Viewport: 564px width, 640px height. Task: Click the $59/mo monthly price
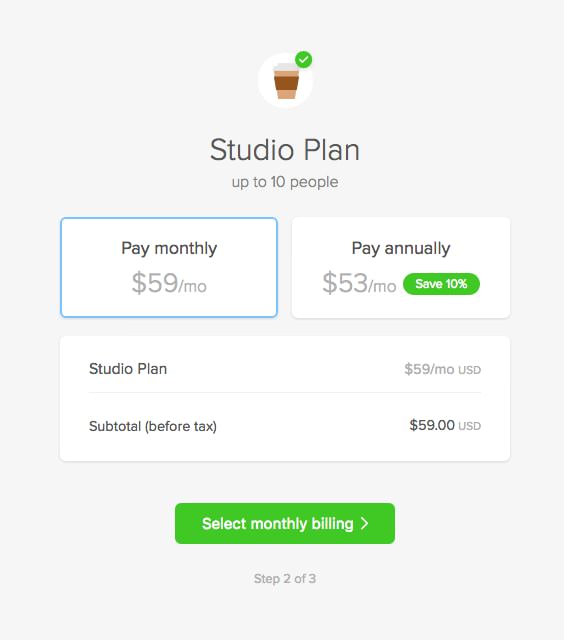[169, 283]
